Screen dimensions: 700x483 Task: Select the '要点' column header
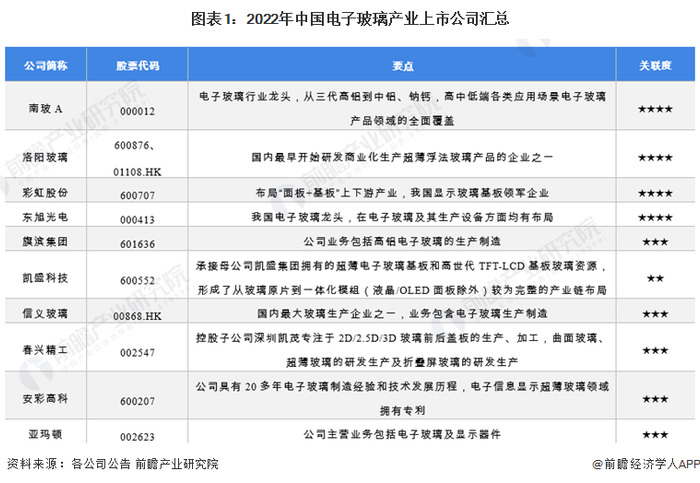(x=402, y=66)
